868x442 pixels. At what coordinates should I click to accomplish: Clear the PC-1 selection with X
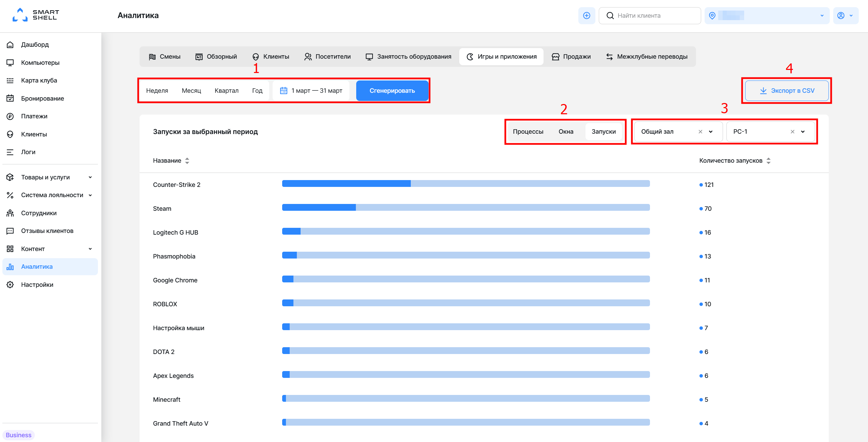tap(793, 132)
